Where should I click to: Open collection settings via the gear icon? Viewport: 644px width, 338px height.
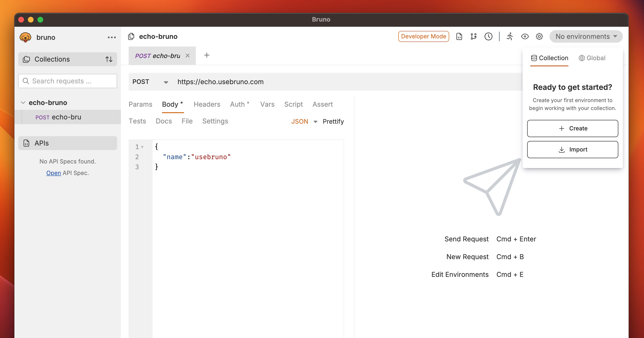tap(539, 36)
